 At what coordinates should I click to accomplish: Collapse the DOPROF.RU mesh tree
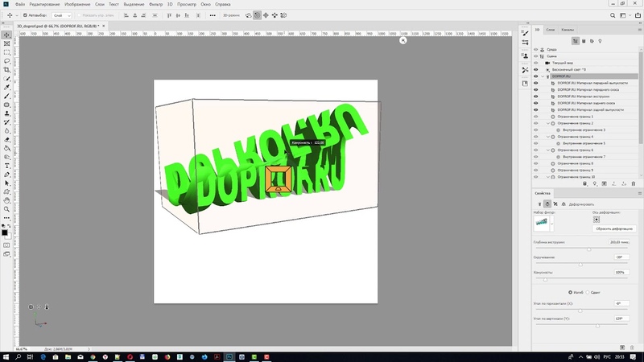543,76
